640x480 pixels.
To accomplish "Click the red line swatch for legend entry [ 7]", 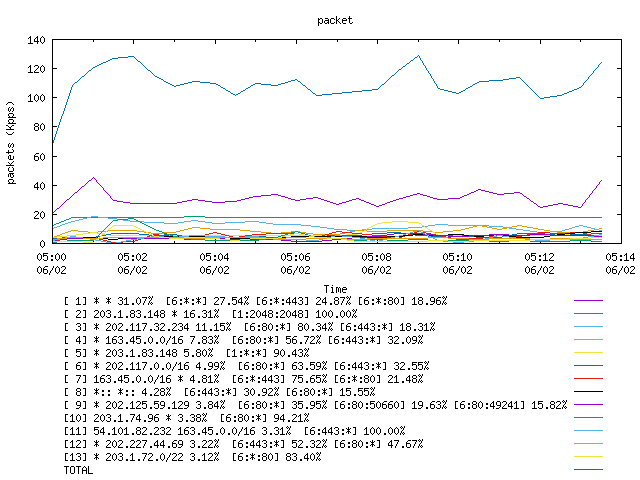I will click(588, 378).
